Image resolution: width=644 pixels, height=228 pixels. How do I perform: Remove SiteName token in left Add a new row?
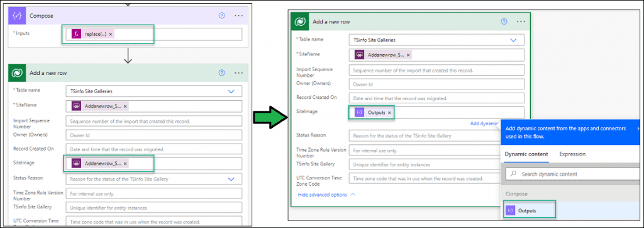coord(125,106)
